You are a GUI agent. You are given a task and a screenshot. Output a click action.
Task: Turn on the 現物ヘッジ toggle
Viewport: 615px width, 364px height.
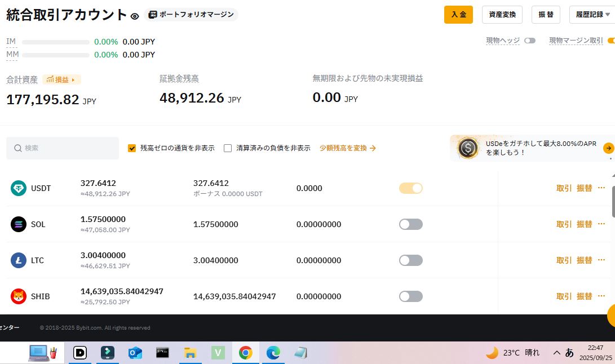[x=529, y=41]
